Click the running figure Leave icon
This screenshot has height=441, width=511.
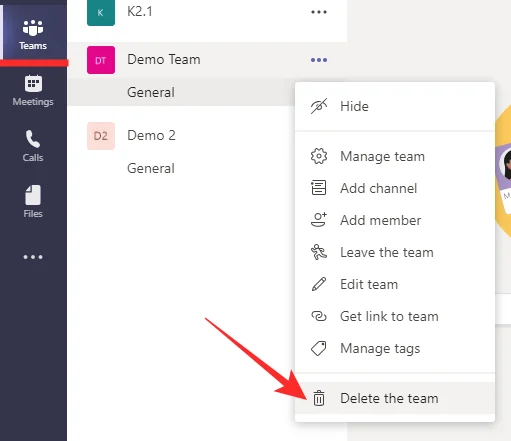coord(319,252)
